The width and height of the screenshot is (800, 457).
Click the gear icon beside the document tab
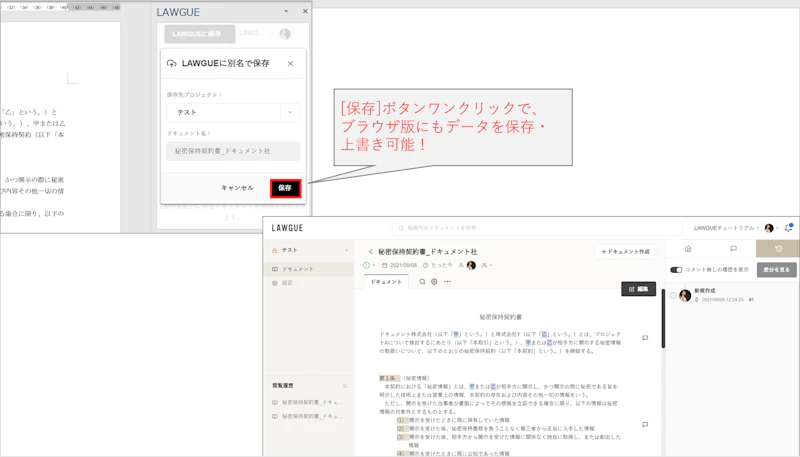click(x=434, y=282)
